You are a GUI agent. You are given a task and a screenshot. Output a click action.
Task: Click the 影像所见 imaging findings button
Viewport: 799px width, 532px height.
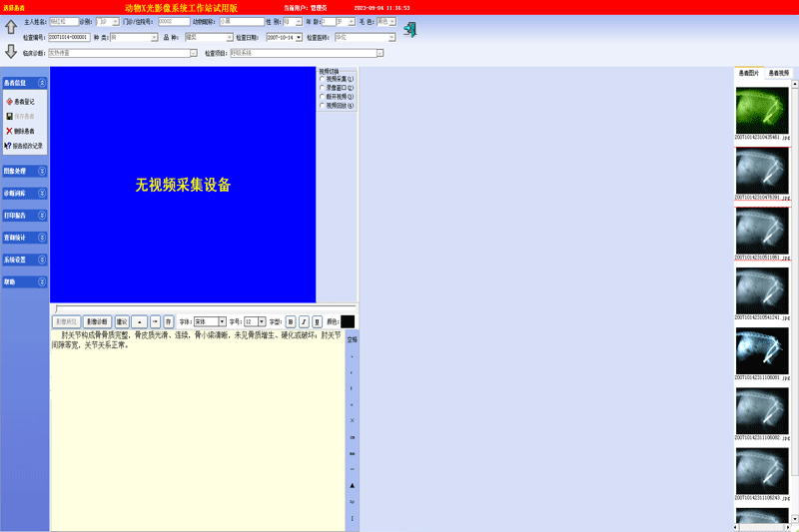click(67, 321)
